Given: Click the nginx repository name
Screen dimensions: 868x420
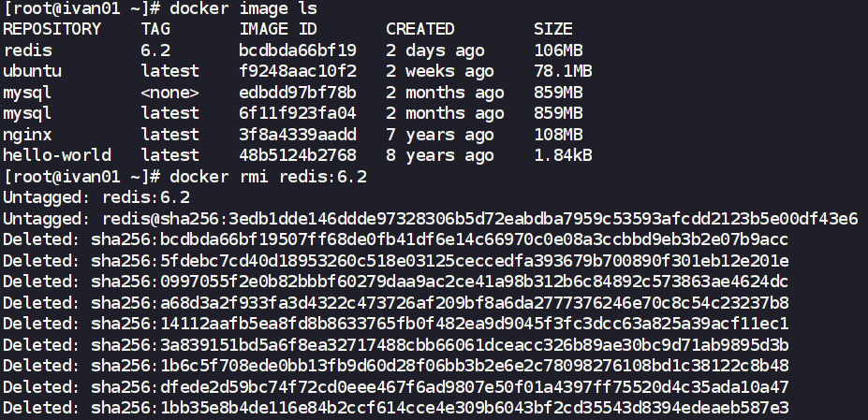Looking at the screenshot, I should pos(28,135).
